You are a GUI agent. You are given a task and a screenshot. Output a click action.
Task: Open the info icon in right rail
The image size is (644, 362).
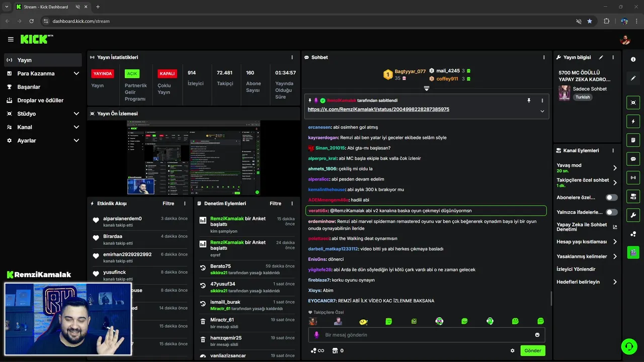[x=633, y=59]
